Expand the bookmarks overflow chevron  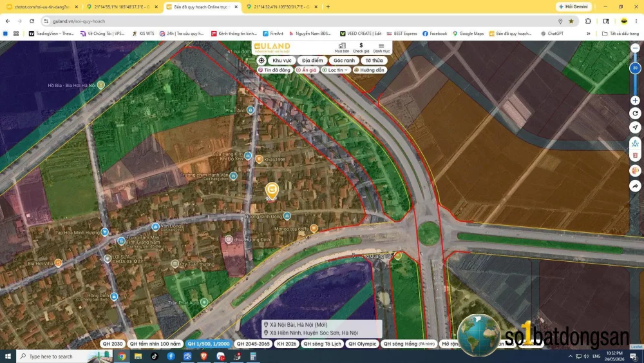(589, 34)
